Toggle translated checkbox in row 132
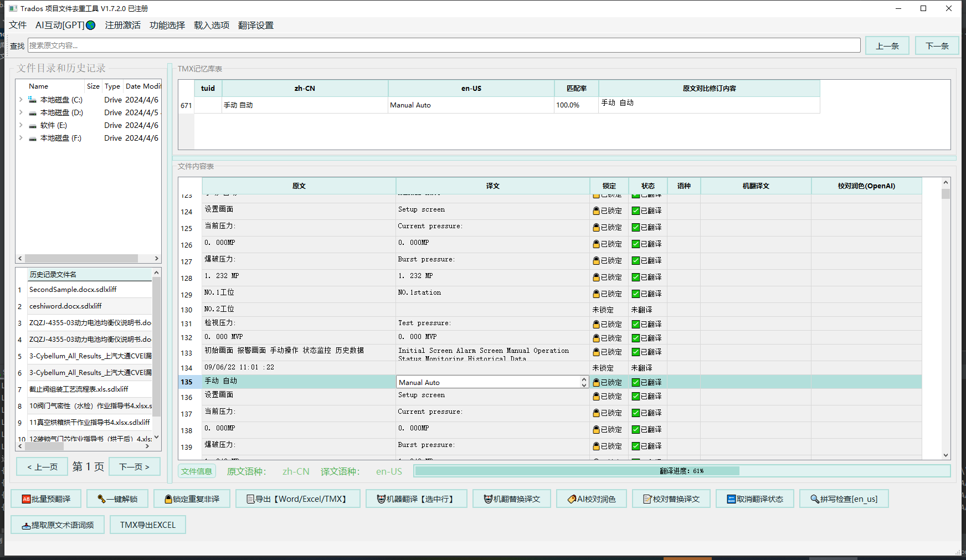This screenshot has height=560, width=966. [x=636, y=338]
